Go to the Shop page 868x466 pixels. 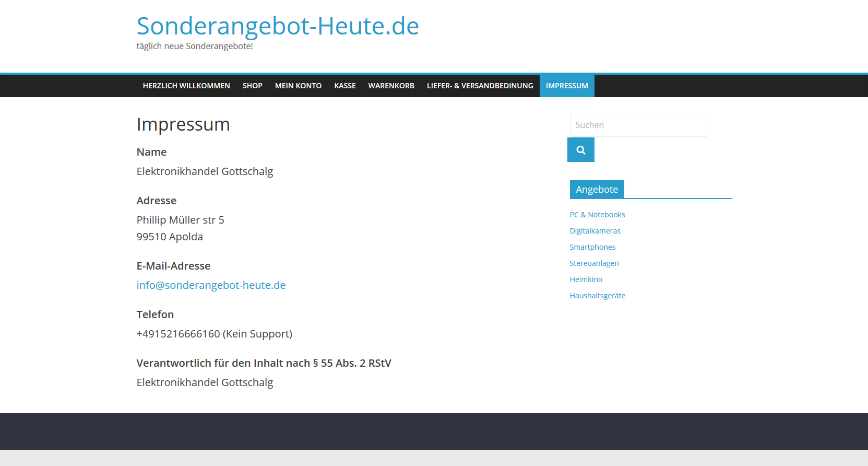[x=253, y=86]
